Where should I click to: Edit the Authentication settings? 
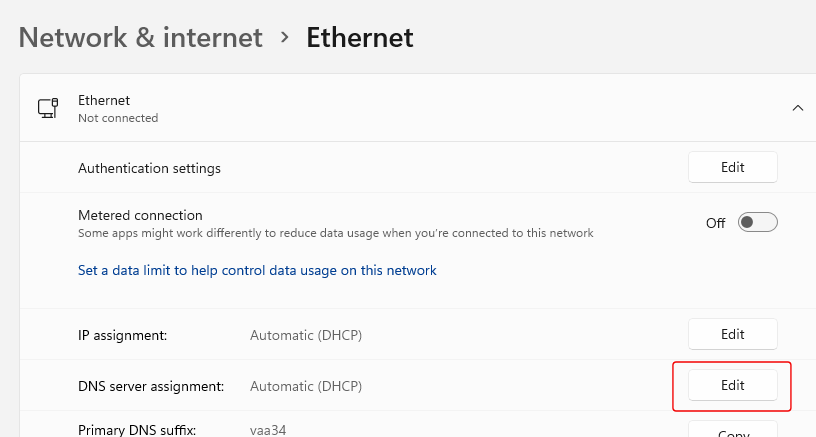[x=733, y=167]
